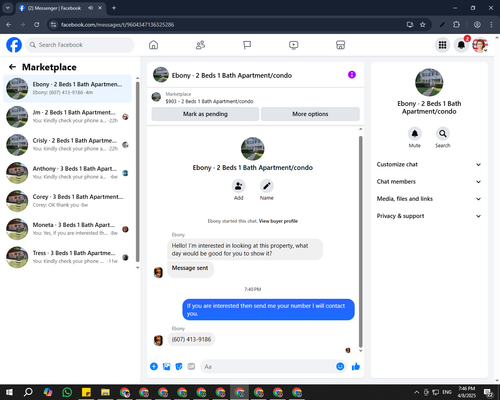Open the account profile picture menu
The width and height of the screenshot is (500, 400).
(x=480, y=45)
